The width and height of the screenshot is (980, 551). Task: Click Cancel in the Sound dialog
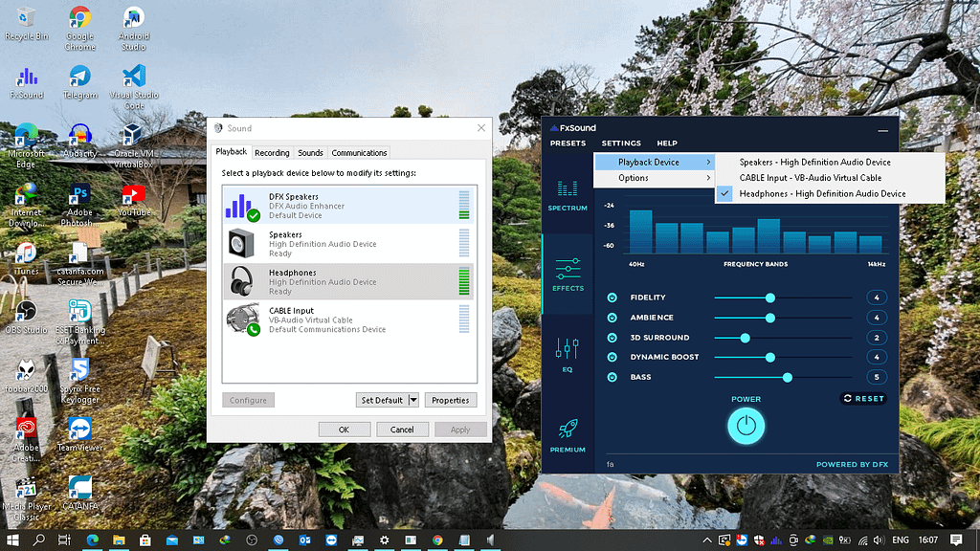click(402, 430)
